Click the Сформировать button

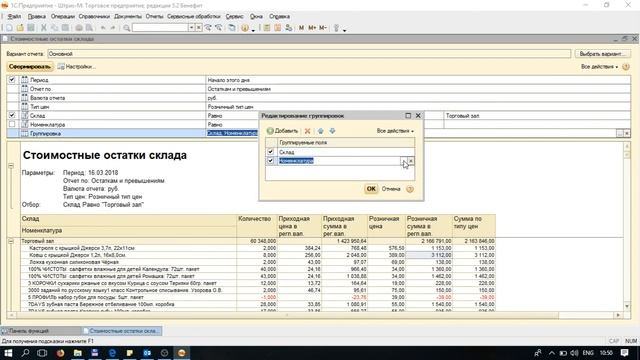[29, 67]
